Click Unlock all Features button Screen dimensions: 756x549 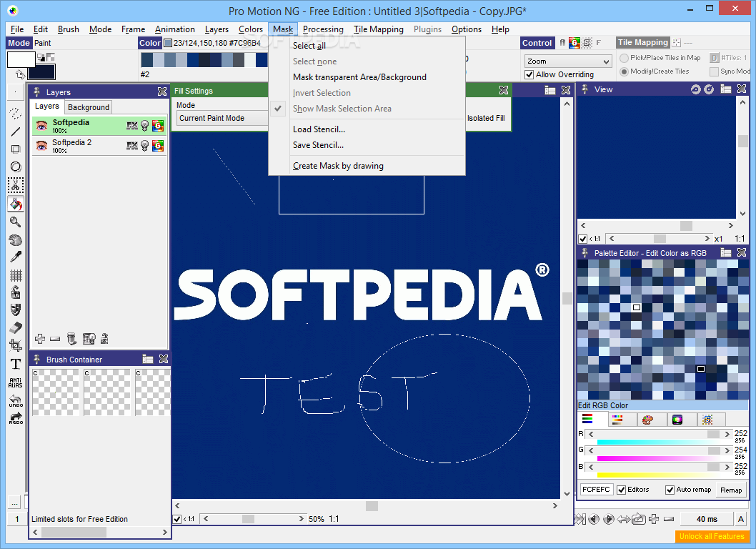tap(712, 536)
